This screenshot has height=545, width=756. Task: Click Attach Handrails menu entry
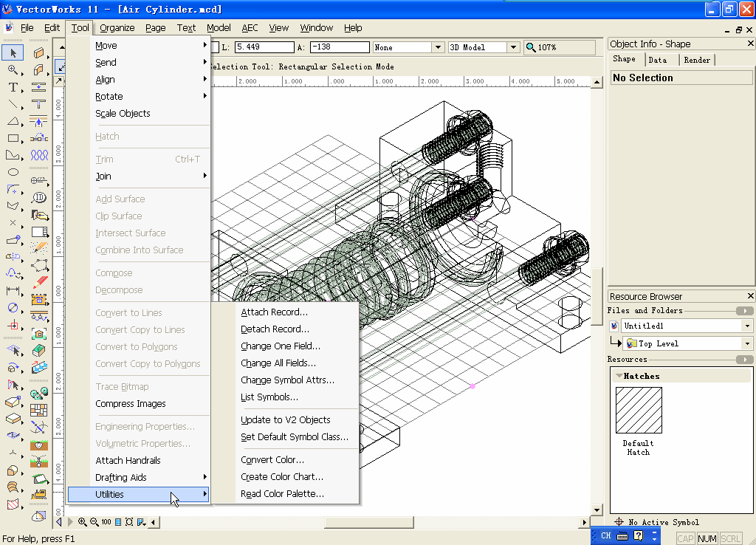click(x=138, y=461)
